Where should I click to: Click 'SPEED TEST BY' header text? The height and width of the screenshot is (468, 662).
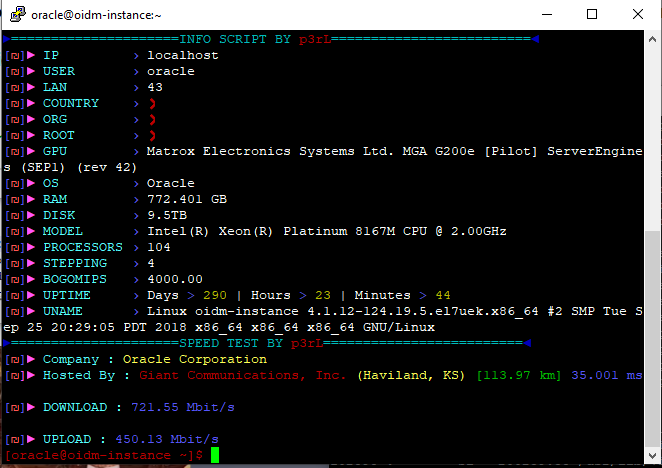point(231,343)
